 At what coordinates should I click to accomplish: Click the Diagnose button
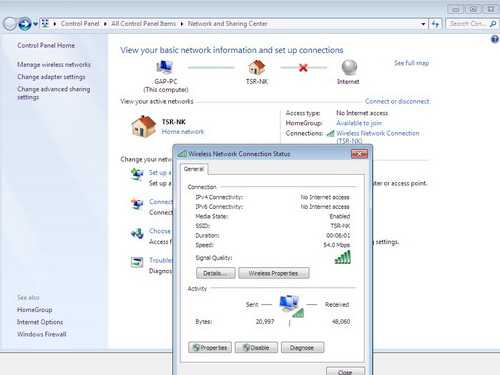(302, 348)
